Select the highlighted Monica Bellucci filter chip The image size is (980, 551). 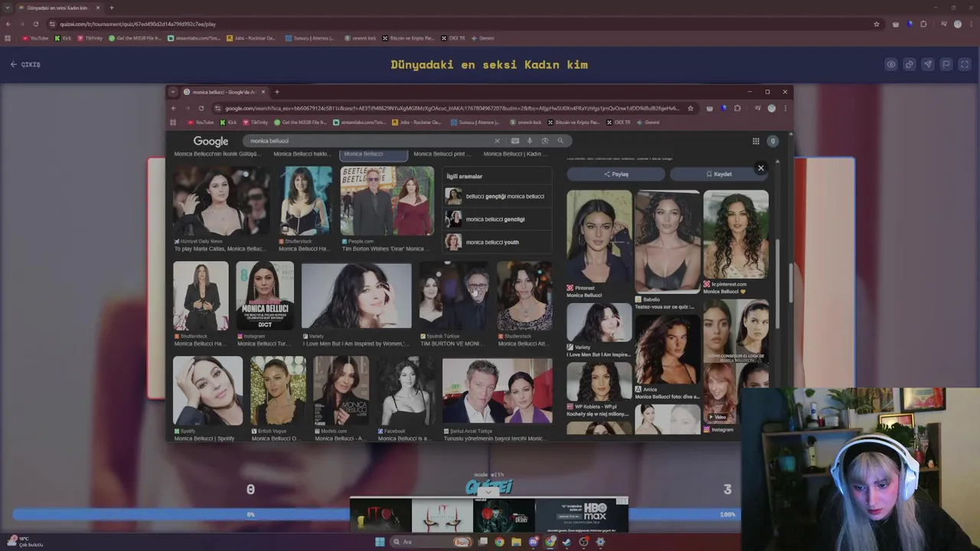(x=374, y=154)
